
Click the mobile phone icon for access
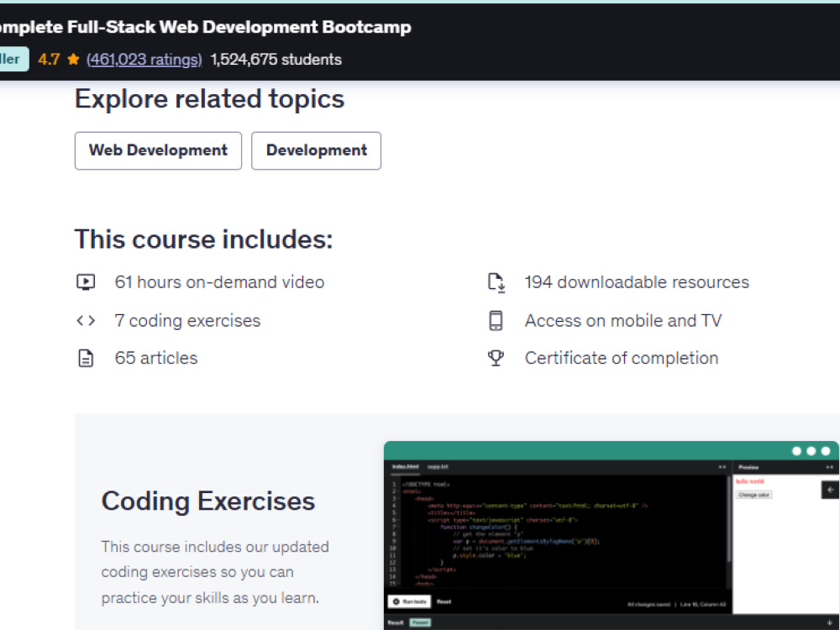coord(496,320)
